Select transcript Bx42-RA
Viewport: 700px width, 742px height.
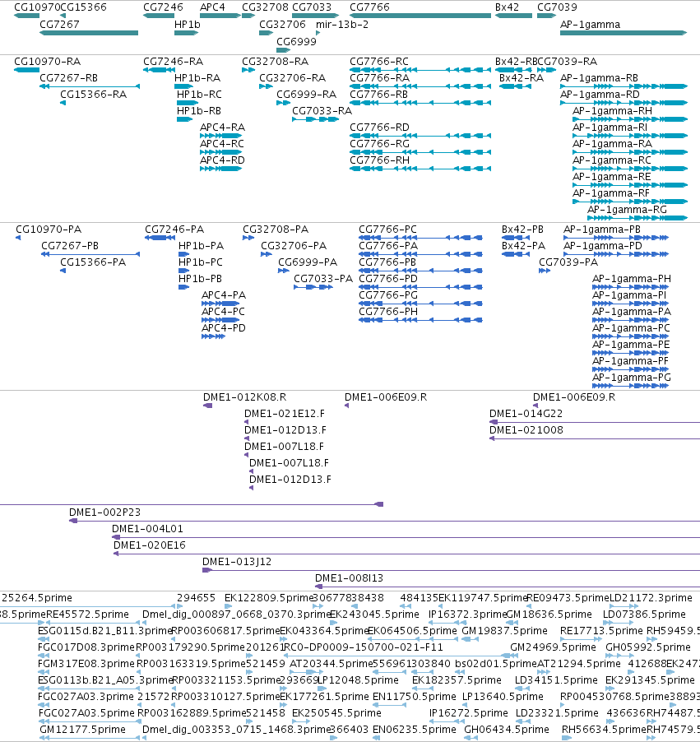522,78
